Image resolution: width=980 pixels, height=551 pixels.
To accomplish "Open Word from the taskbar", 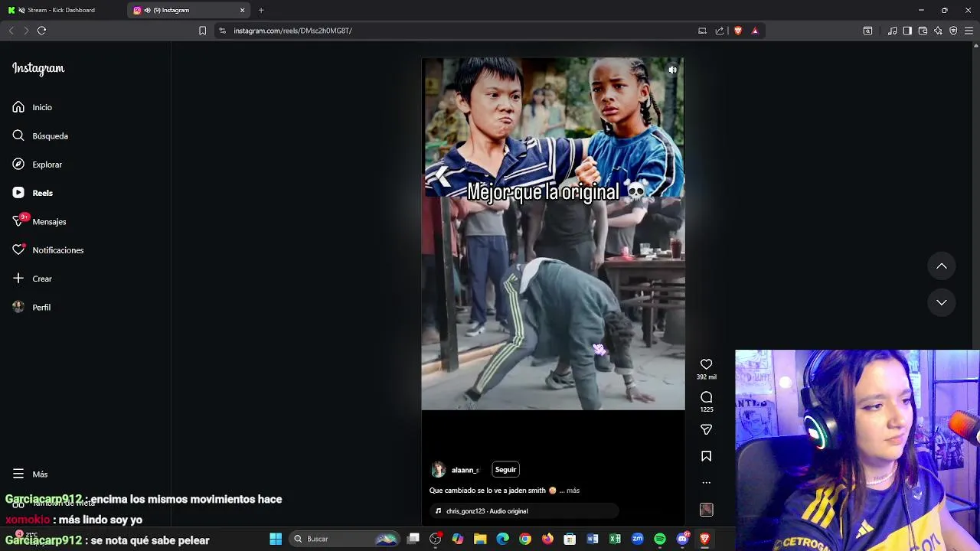I will pos(593,539).
